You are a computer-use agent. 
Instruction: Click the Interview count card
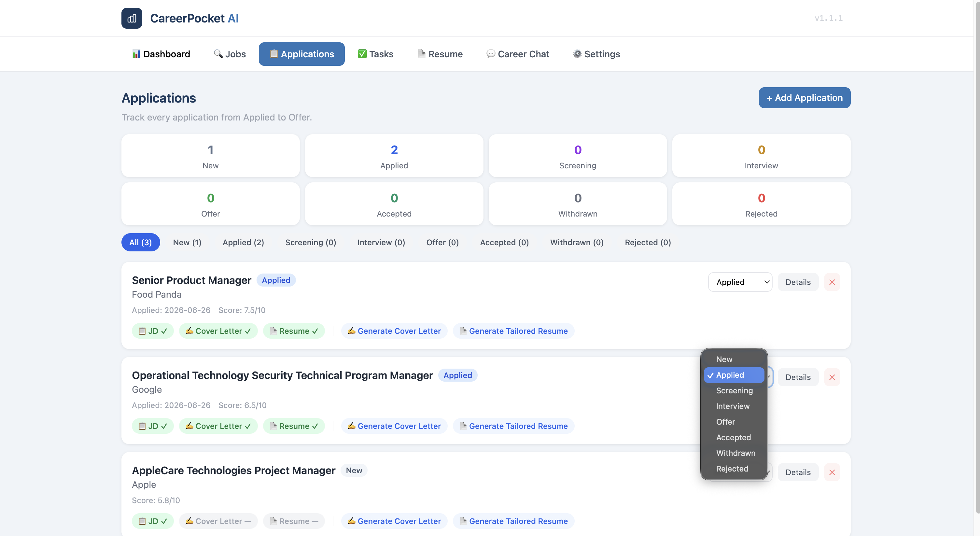coord(761,156)
